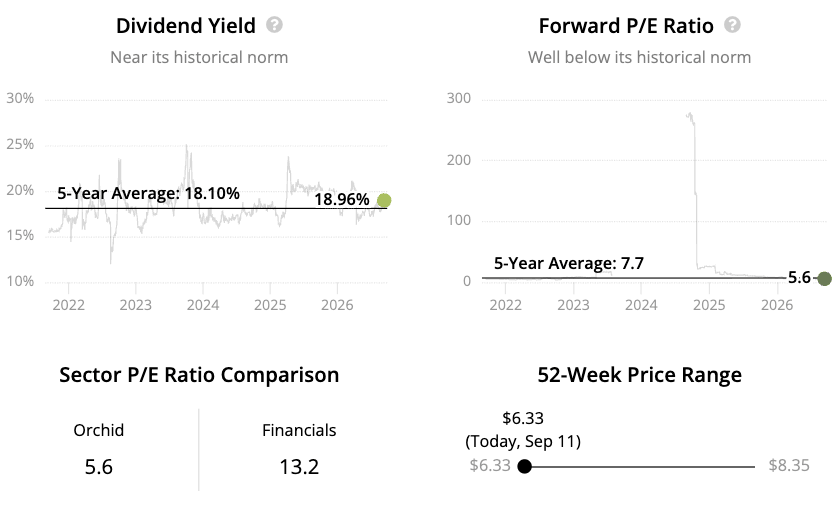The width and height of the screenshot is (840, 509).
Task: Click the $6.33 52-week low label
Action: point(490,465)
